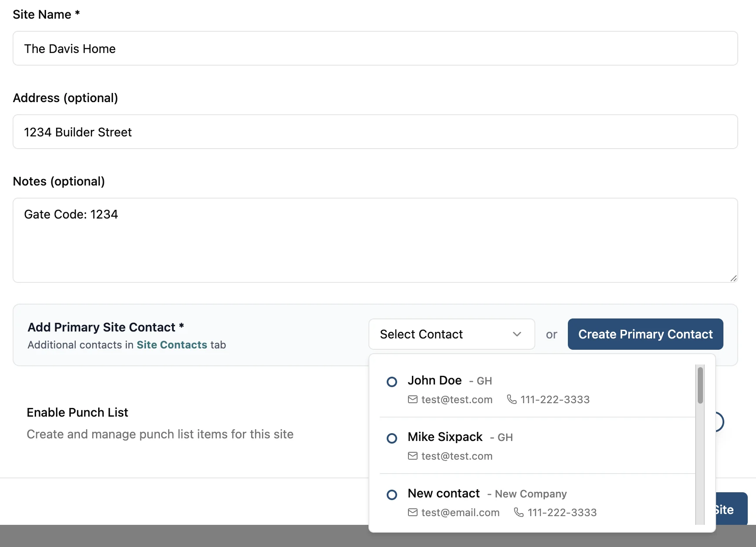Click the phone icon next to John Doe's number

coord(511,400)
